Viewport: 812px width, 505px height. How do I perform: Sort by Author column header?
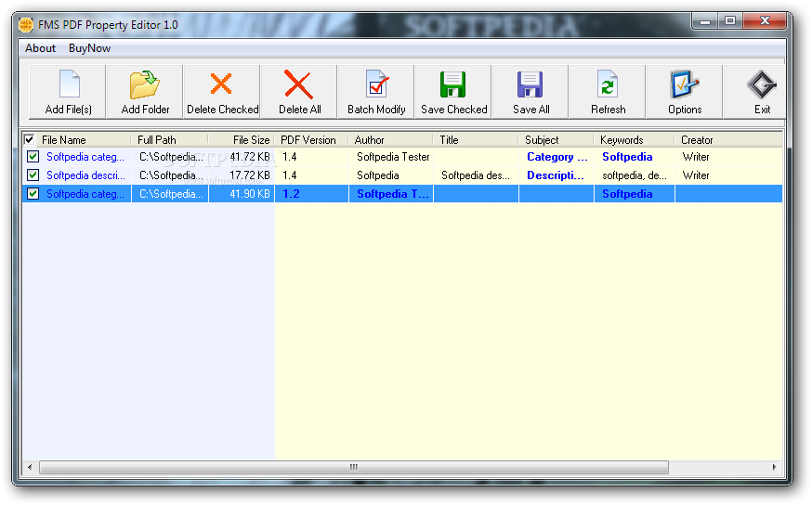coord(391,139)
